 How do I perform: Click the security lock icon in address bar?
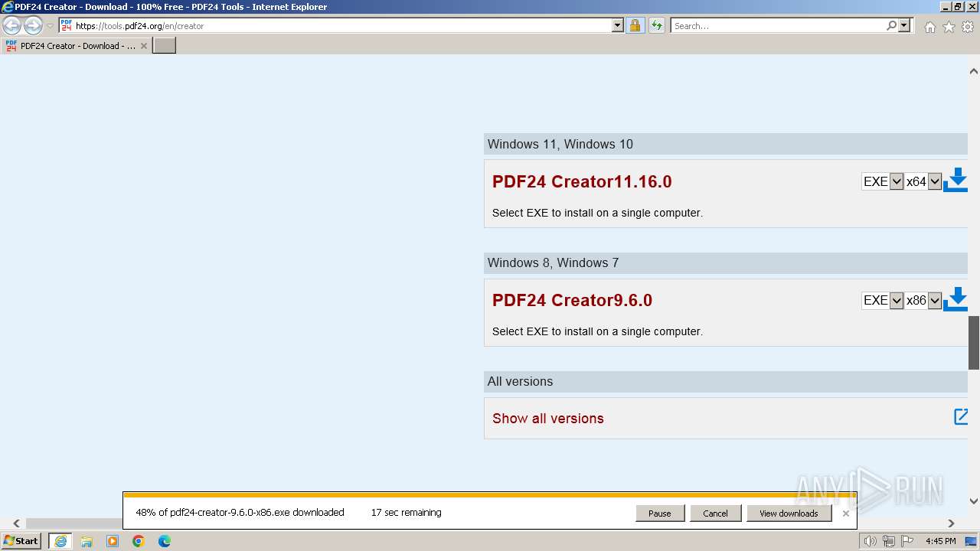(635, 25)
